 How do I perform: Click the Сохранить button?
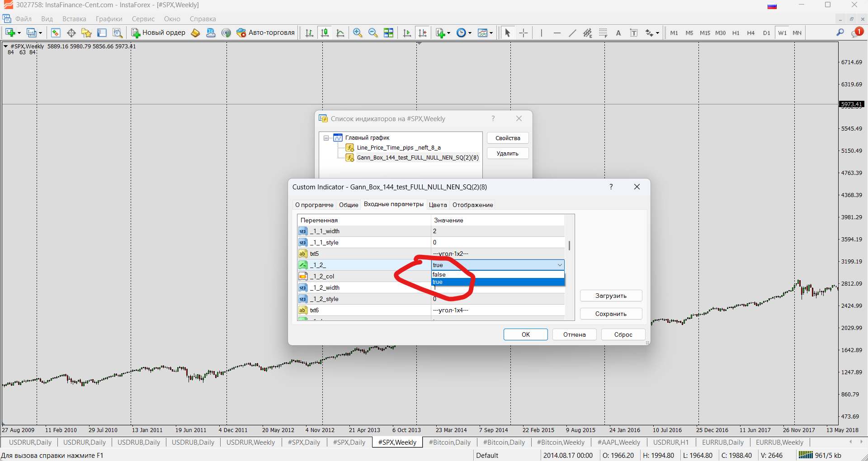tap(611, 314)
